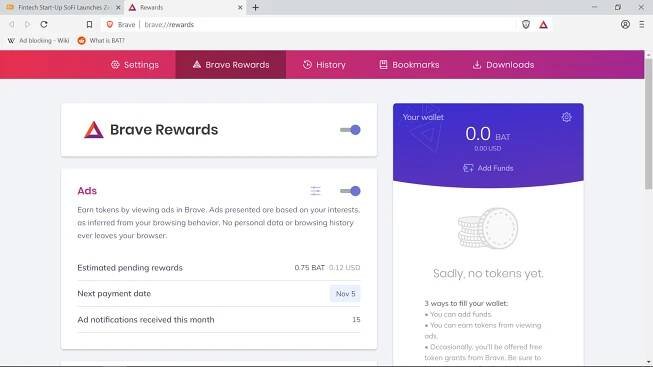Reload the page with the refresh icon
The height and width of the screenshot is (367, 653).
tap(44, 25)
